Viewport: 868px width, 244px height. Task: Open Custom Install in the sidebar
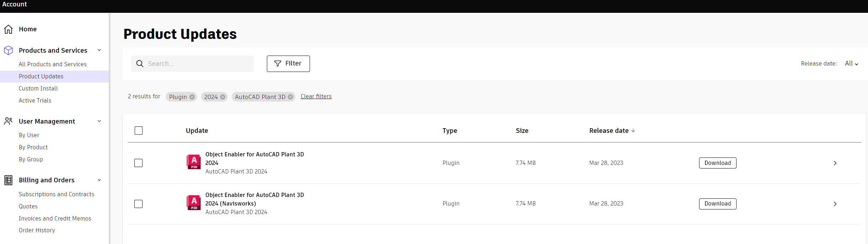pos(38,88)
